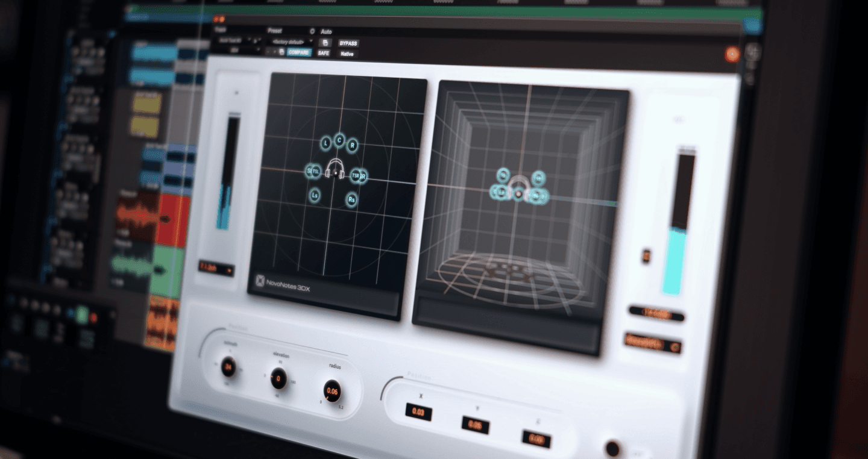Select the C speaker node in 2D view
The height and width of the screenshot is (459, 868).
coord(339,140)
